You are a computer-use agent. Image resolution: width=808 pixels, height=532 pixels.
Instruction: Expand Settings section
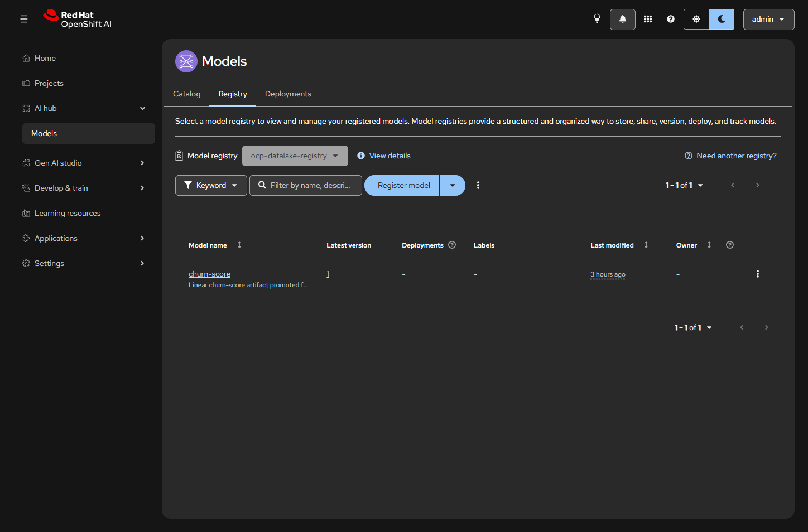pos(88,263)
